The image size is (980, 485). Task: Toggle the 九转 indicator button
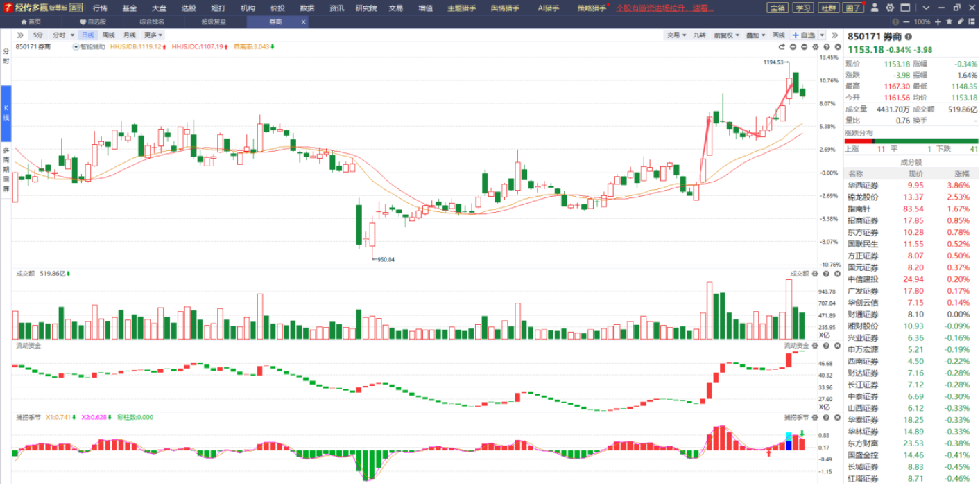click(699, 35)
